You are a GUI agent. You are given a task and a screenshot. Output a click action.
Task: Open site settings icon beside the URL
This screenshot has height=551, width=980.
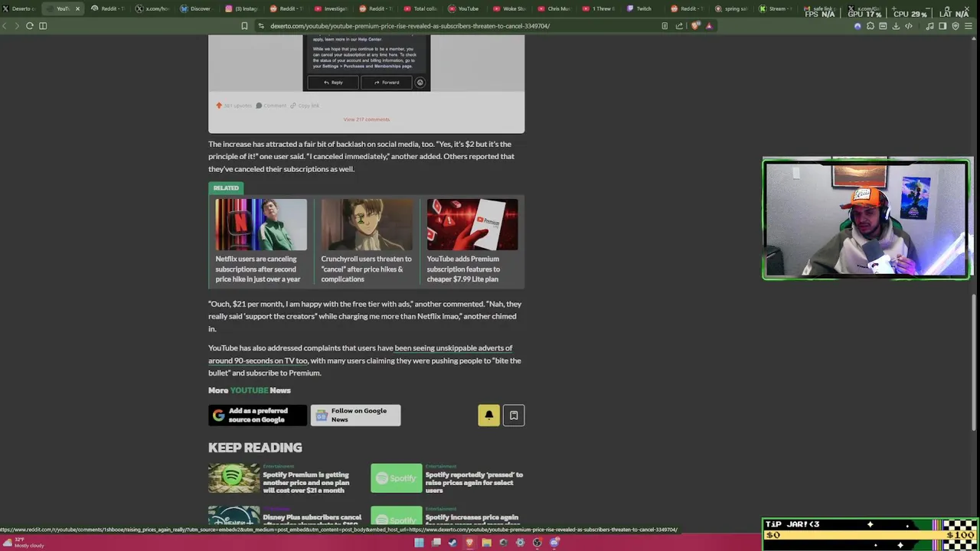pyautogui.click(x=261, y=26)
